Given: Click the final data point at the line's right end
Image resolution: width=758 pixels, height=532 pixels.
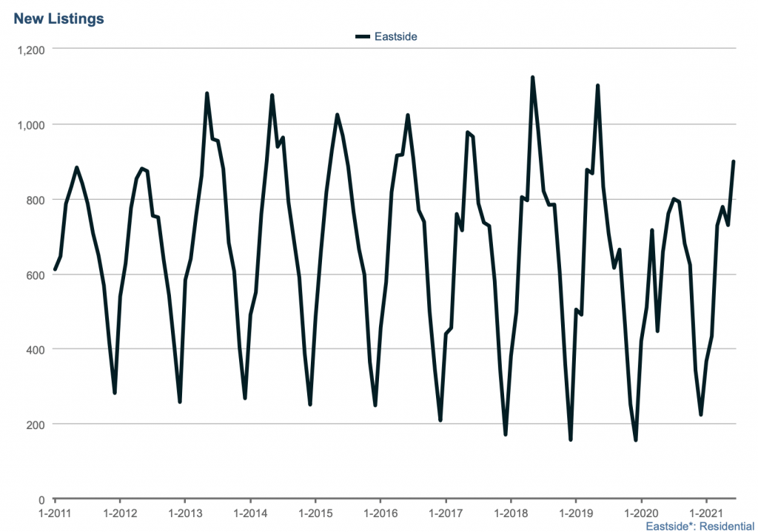Looking at the screenshot, I should tap(734, 161).
